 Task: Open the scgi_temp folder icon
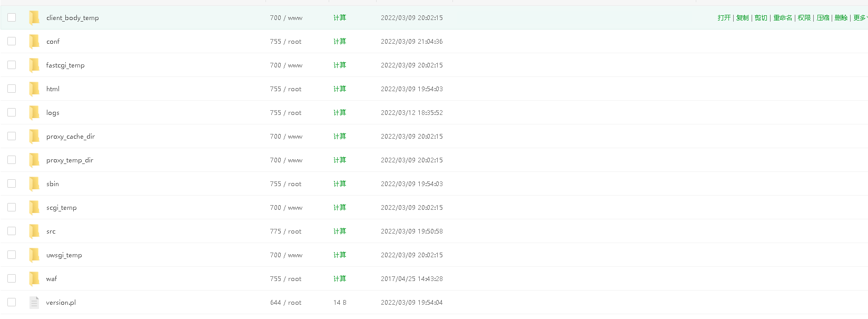pyautogui.click(x=34, y=207)
